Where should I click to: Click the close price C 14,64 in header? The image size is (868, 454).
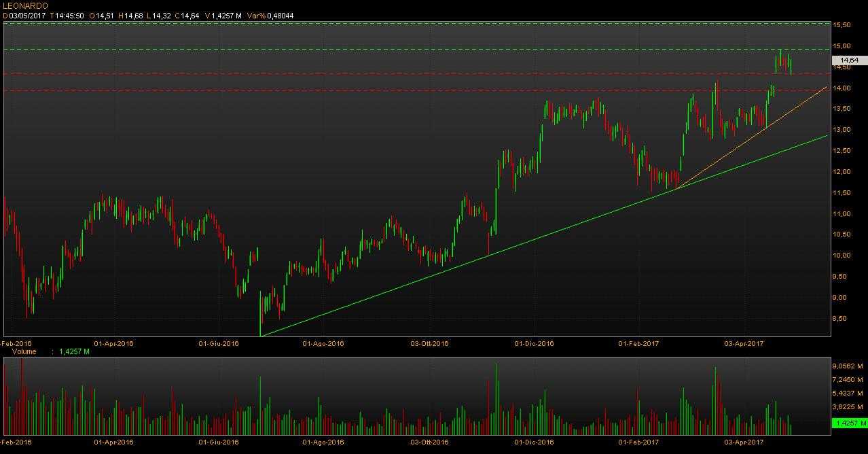[x=187, y=16]
